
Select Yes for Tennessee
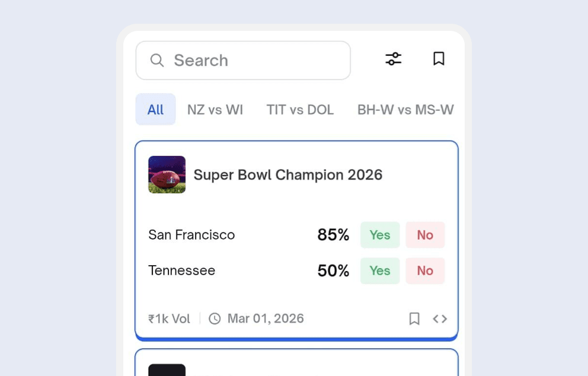click(380, 270)
